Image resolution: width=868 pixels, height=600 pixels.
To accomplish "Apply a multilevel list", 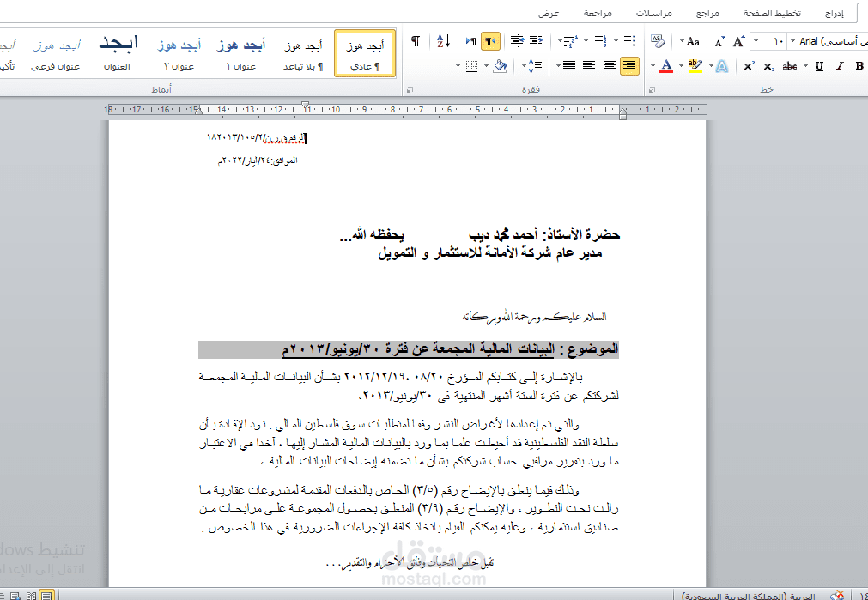I will [571, 41].
